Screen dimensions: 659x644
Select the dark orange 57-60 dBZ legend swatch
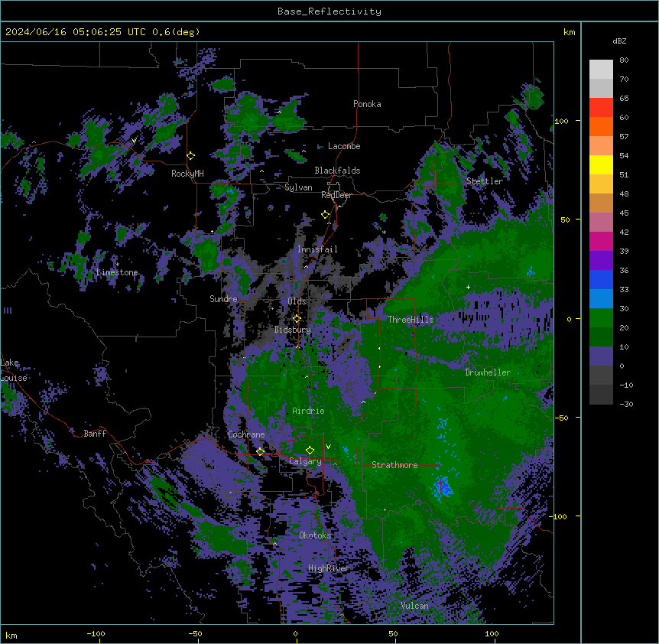coord(601,126)
